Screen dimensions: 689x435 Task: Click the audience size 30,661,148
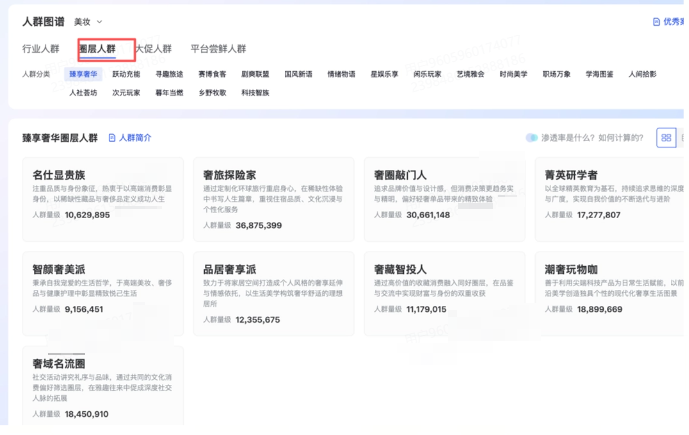(x=428, y=215)
